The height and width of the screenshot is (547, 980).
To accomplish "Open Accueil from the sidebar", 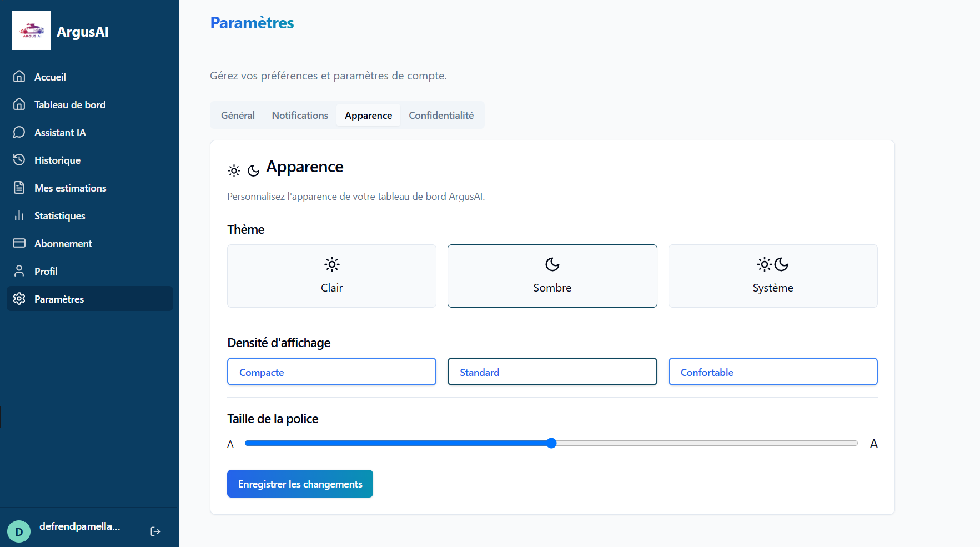I will 90,77.
